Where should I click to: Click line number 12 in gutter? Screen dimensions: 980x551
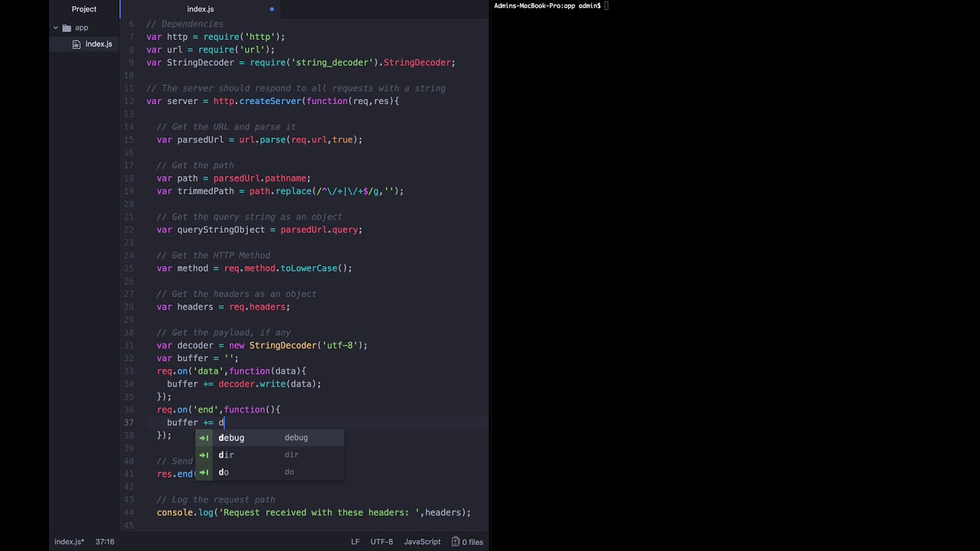(x=129, y=101)
